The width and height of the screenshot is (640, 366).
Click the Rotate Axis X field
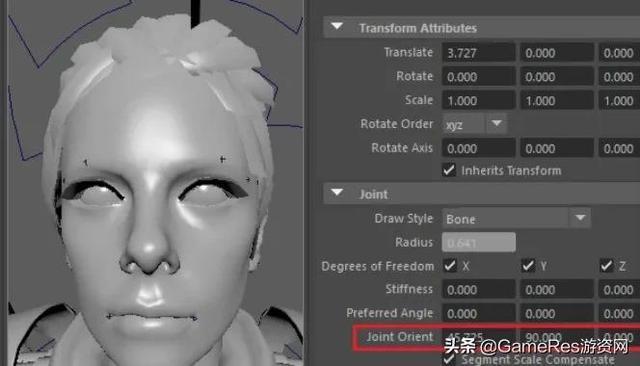coord(478,148)
